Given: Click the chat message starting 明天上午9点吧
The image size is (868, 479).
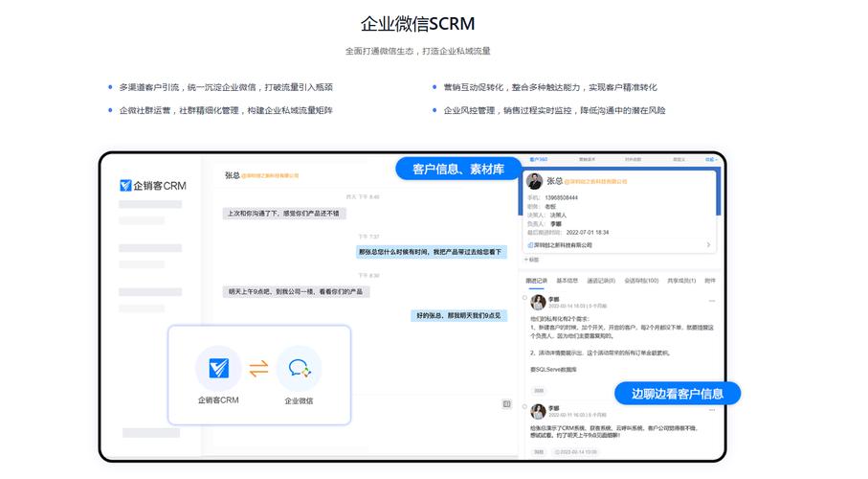Looking at the screenshot, I should (x=296, y=291).
